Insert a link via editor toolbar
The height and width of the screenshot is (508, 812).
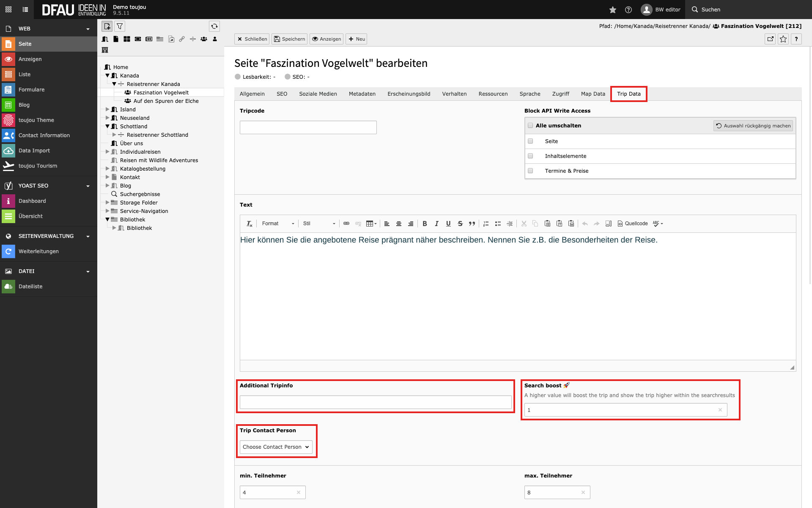coord(346,224)
